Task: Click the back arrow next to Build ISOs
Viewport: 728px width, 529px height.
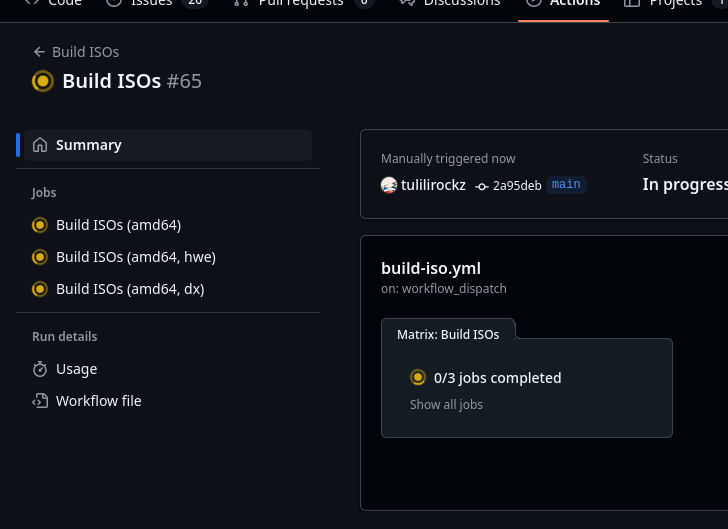Action: (39, 52)
